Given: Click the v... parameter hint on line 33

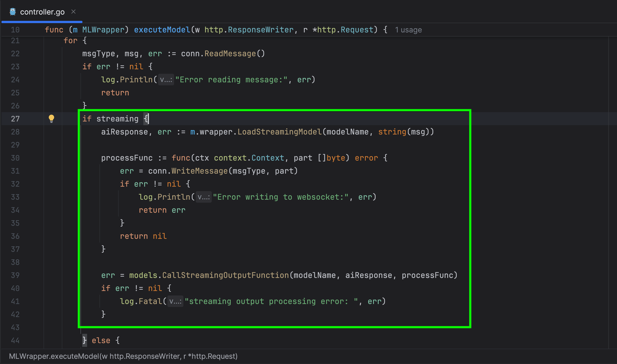Looking at the screenshot, I should pyautogui.click(x=203, y=197).
